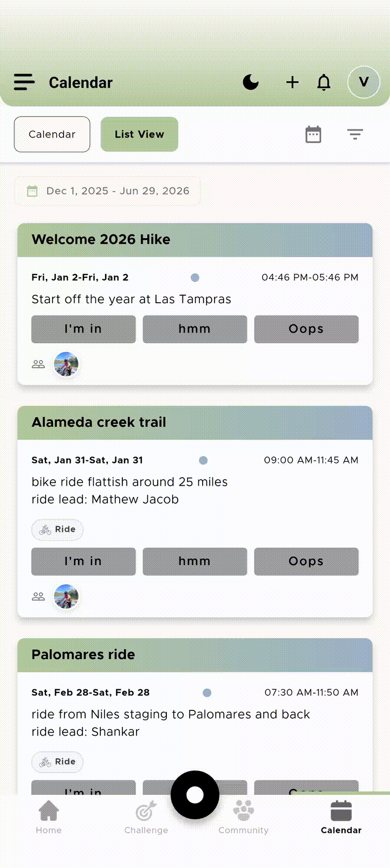Image resolution: width=390 pixels, height=868 pixels.
Task: Open the V profile avatar
Action: point(363,82)
